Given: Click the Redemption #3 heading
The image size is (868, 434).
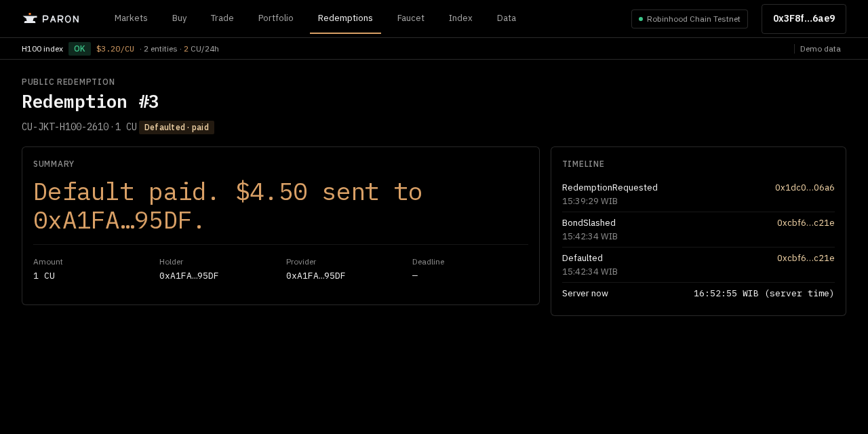Looking at the screenshot, I should pyautogui.click(x=90, y=102).
